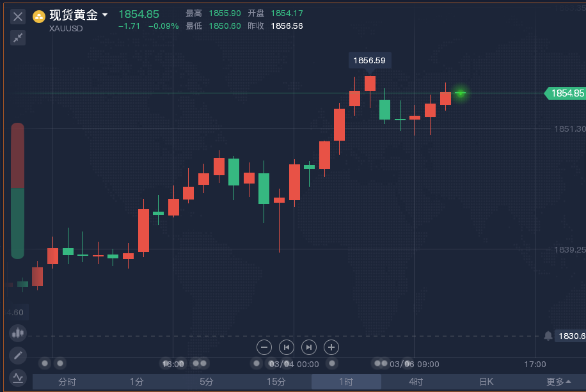This screenshot has height=392, width=586.
Task: Zoom out the chart with the minus button
Action: click(x=264, y=347)
